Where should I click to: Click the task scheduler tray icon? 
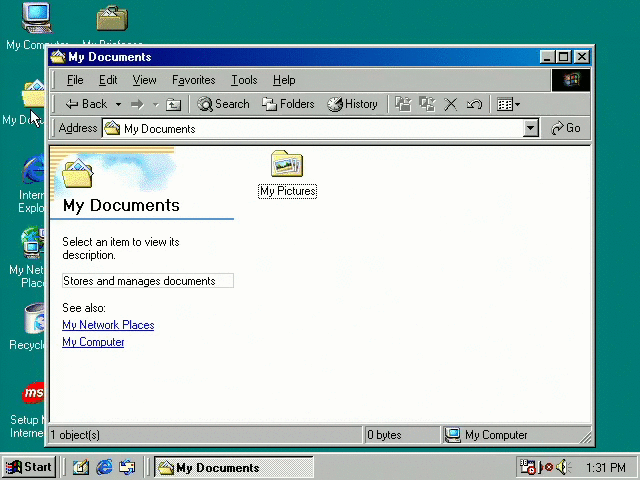click(x=527, y=467)
